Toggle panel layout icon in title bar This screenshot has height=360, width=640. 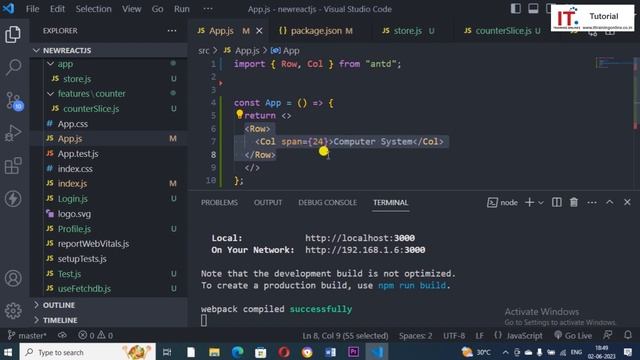click(x=533, y=9)
